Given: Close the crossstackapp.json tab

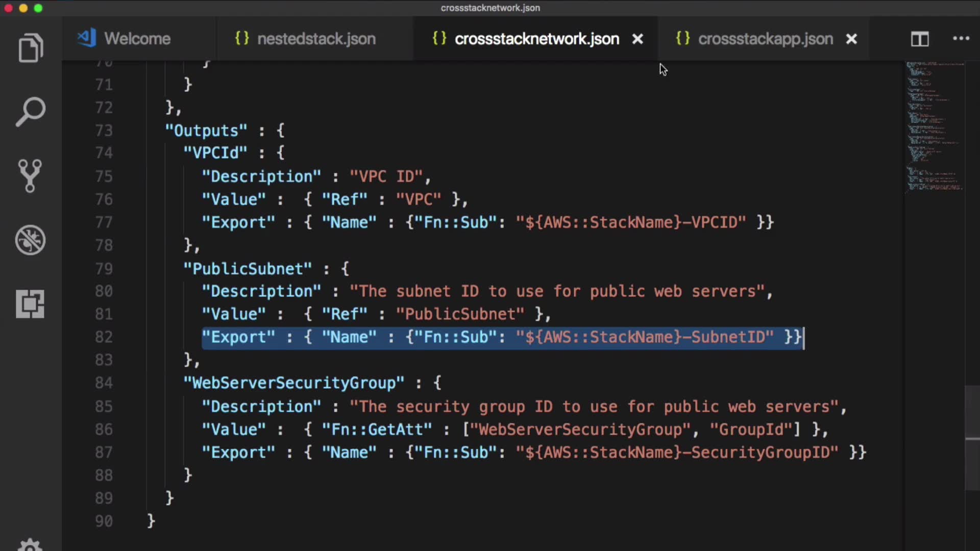Looking at the screenshot, I should [851, 39].
